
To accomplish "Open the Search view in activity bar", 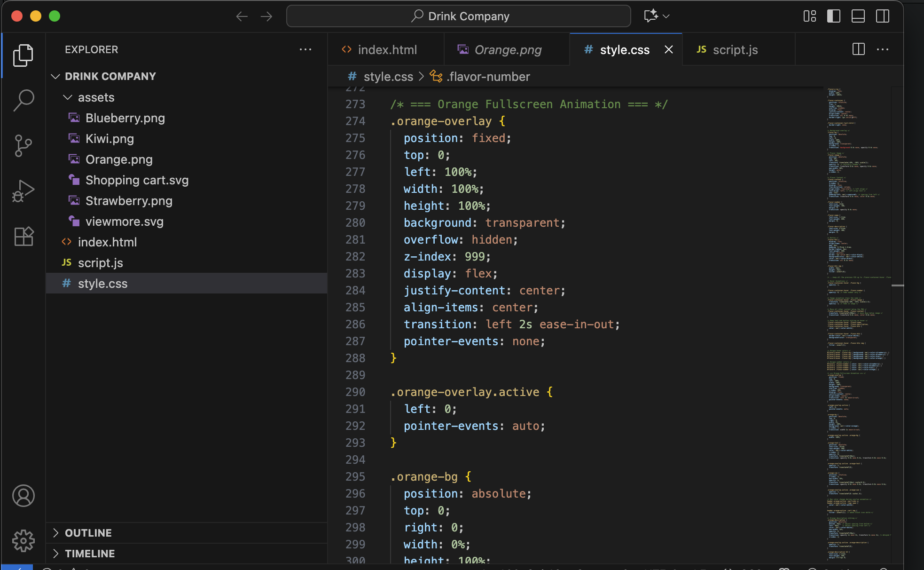I will 23,100.
